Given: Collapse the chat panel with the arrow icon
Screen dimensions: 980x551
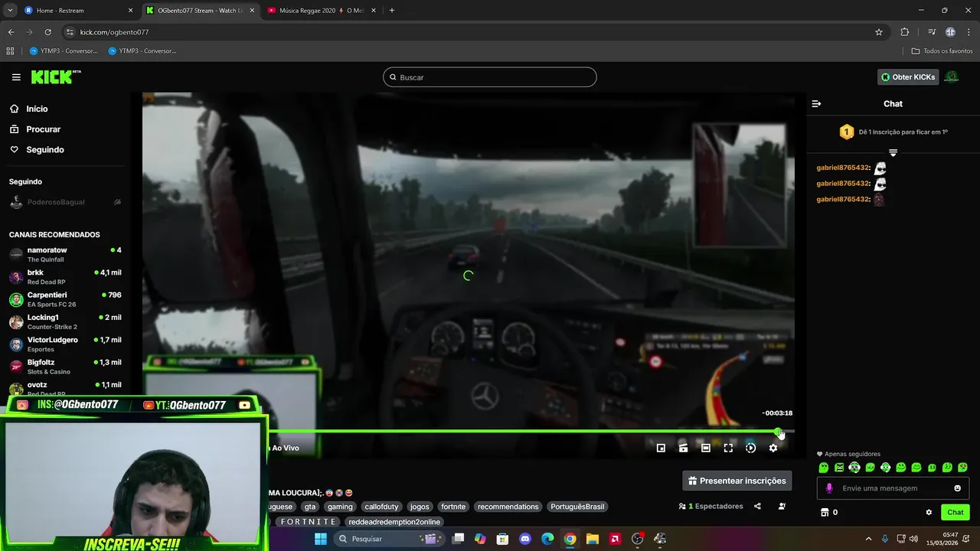Looking at the screenshot, I should click(x=816, y=104).
